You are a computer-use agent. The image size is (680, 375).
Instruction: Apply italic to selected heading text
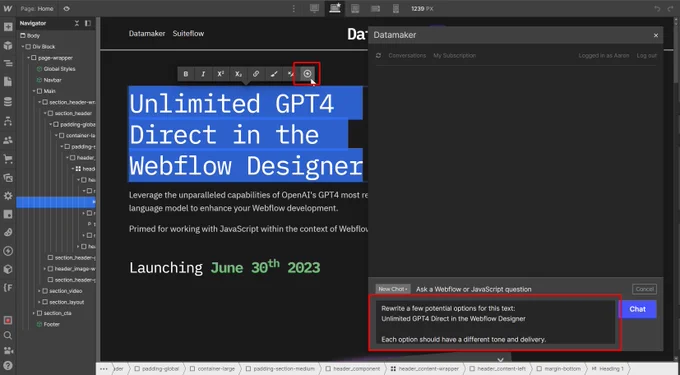tap(203, 74)
